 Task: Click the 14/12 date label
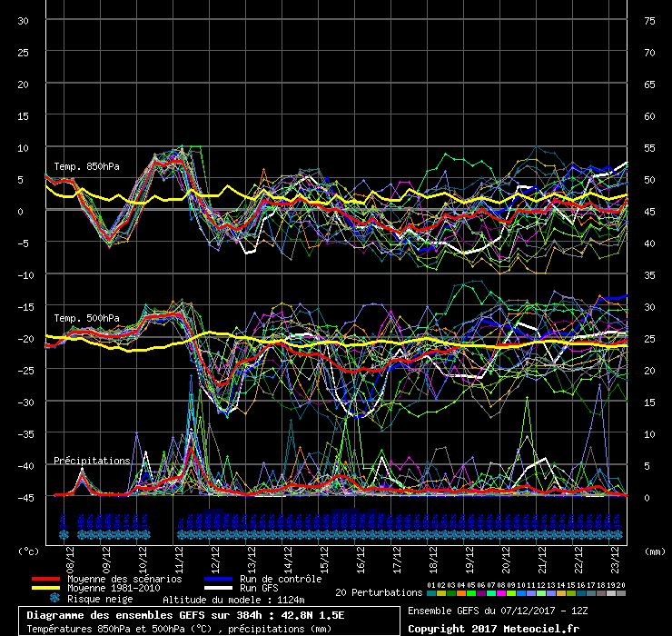[x=288, y=560]
